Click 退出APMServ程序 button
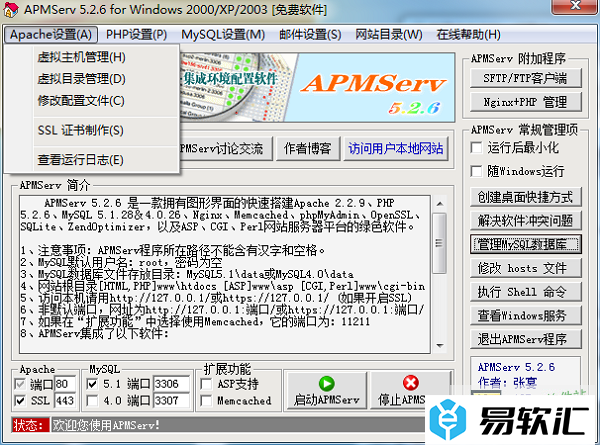The image size is (600, 445). click(x=525, y=339)
